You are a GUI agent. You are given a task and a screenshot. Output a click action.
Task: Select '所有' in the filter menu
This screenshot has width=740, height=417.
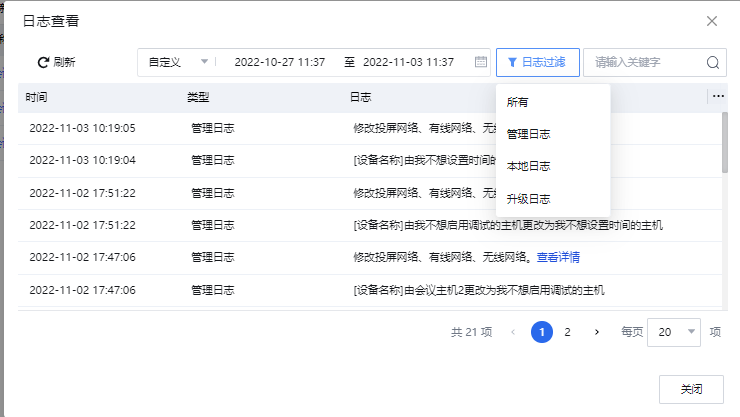tap(518, 102)
